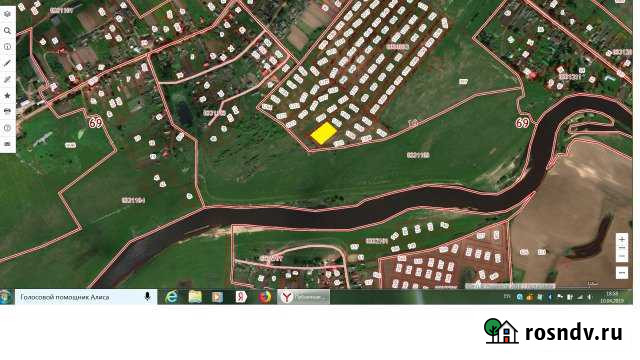Open Internet Explorer from the taskbar

(x=171, y=297)
